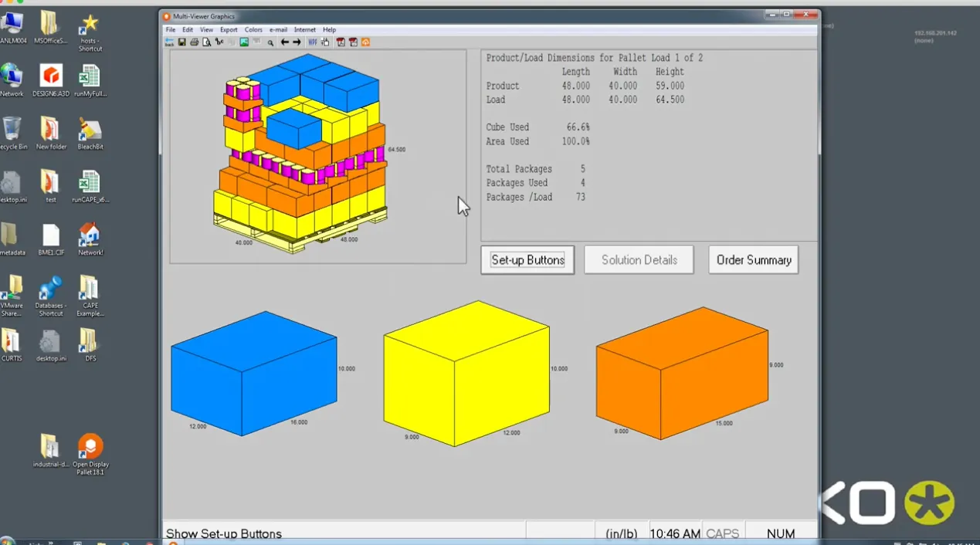Print the pallet load using the printer icon
Image resolution: width=980 pixels, height=545 pixels.
tap(193, 42)
